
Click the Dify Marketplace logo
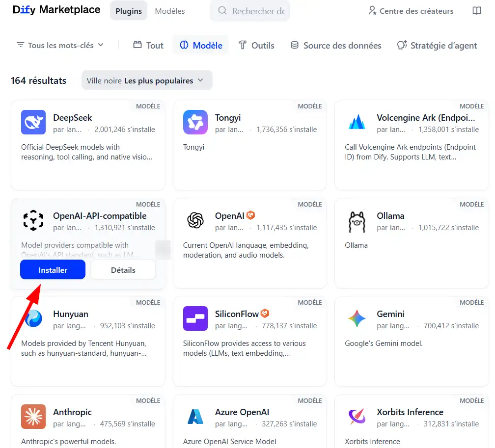point(56,10)
